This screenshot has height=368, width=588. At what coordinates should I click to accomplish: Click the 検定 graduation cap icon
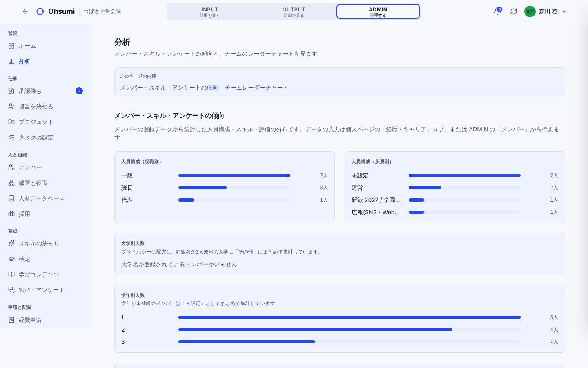click(x=11, y=259)
